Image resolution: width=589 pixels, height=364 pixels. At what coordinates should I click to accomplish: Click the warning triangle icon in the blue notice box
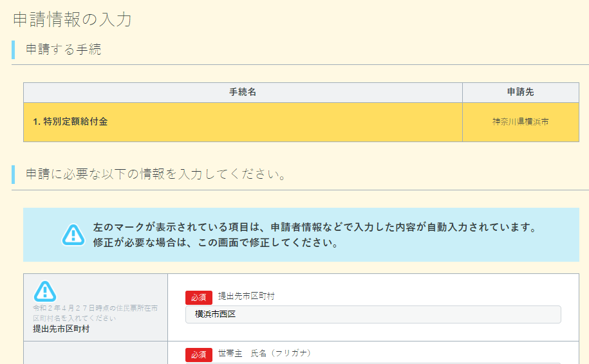(x=73, y=235)
